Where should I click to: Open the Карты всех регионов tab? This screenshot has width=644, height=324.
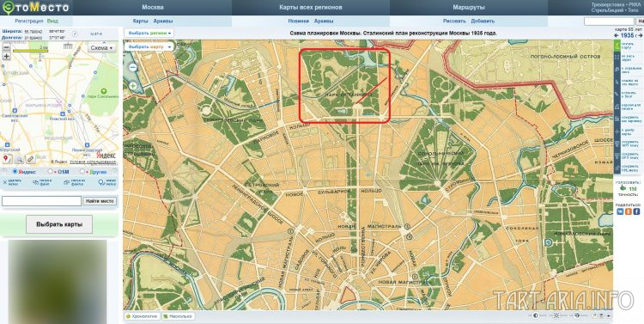point(311,8)
